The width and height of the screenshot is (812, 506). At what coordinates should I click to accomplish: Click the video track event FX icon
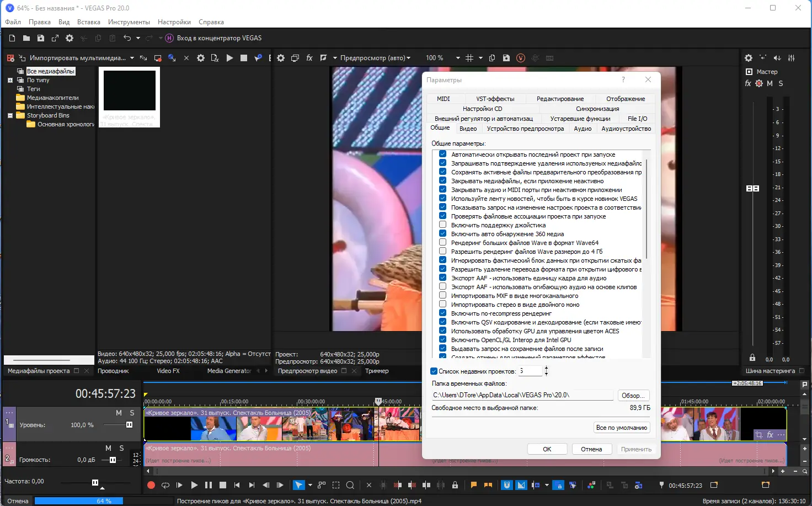[x=770, y=435]
